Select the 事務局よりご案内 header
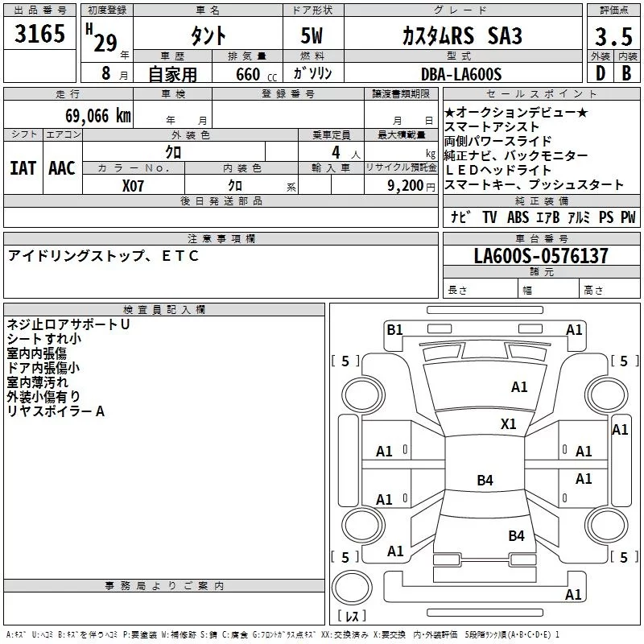 [x=164, y=586]
